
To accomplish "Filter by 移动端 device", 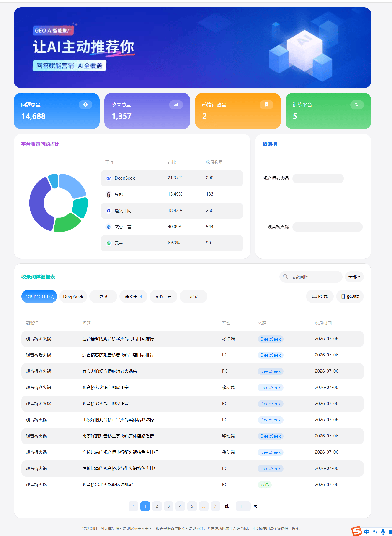I will pos(350,296).
